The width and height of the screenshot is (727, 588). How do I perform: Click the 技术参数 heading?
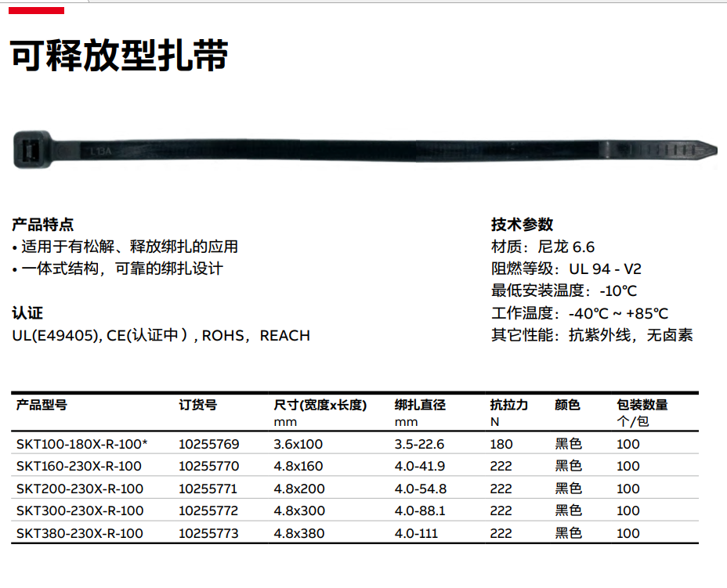pyautogui.click(x=523, y=225)
